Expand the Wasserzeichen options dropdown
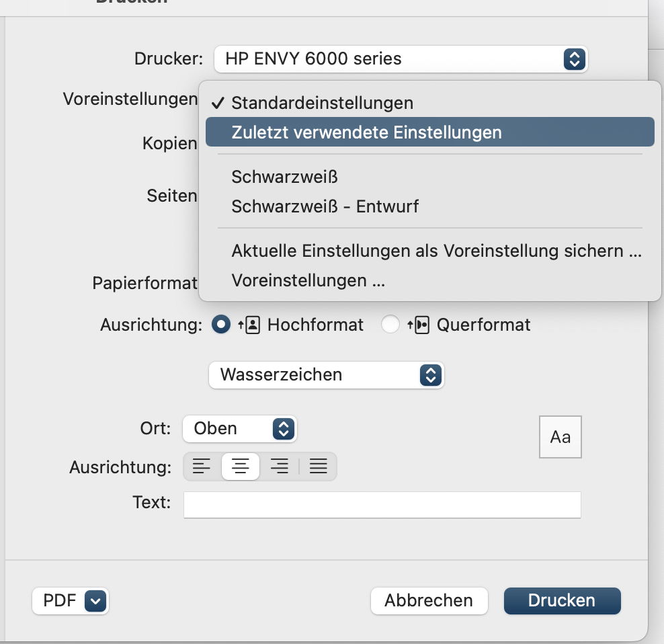Image resolution: width=664 pixels, height=644 pixels. (327, 374)
